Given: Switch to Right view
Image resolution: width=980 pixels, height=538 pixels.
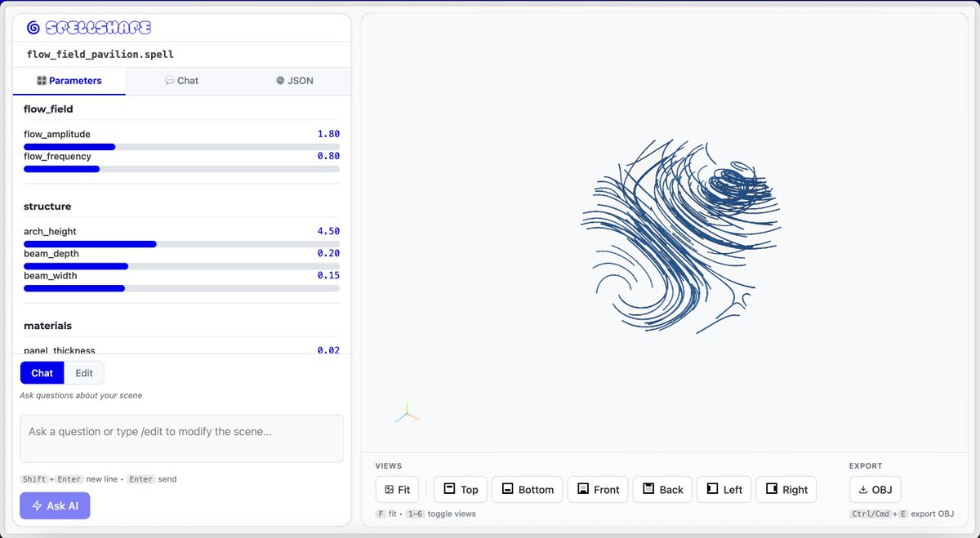Looking at the screenshot, I should pyautogui.click(x=786, y=490).
